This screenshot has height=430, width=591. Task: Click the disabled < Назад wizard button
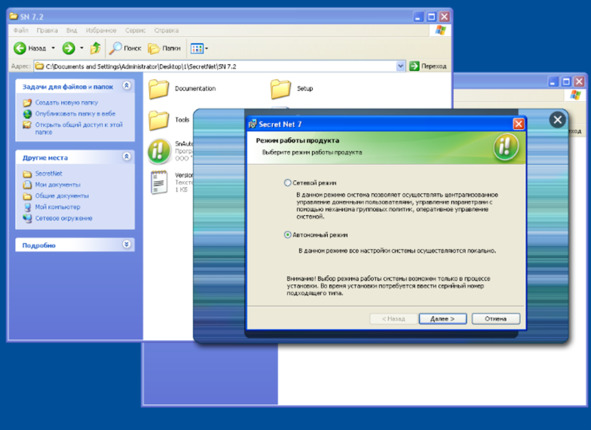393,319
